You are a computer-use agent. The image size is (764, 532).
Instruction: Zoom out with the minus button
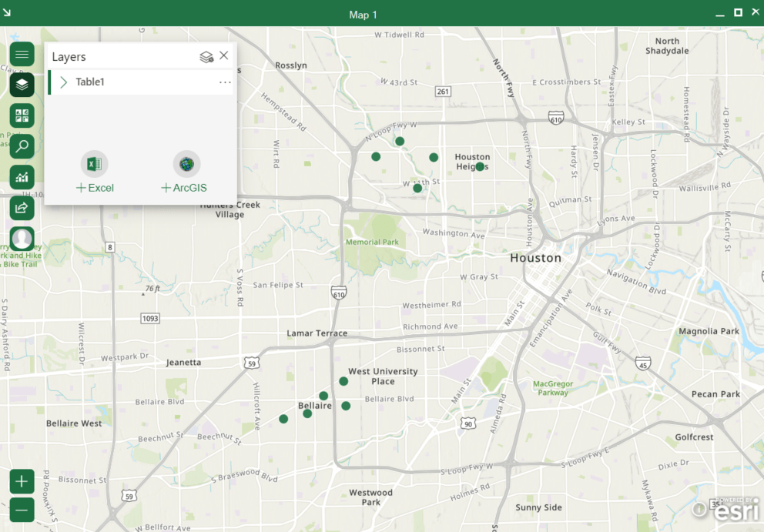click(x=22, y=510)
